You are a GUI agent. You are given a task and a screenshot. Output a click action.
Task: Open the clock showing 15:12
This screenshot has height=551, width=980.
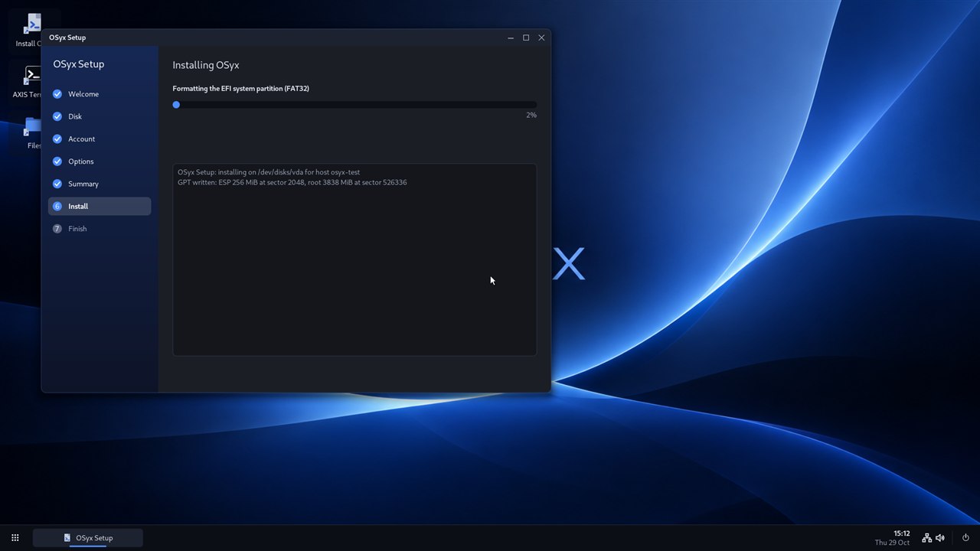[x=893, y=538]
